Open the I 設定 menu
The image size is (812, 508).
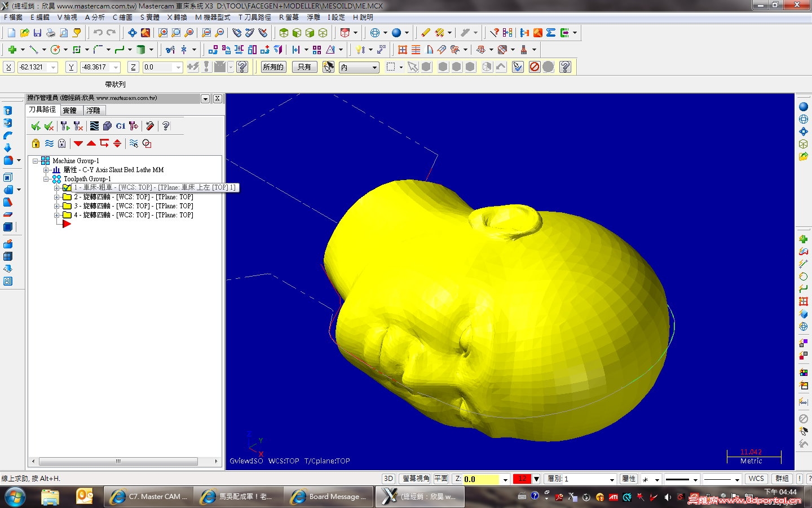tap(336, 17)
